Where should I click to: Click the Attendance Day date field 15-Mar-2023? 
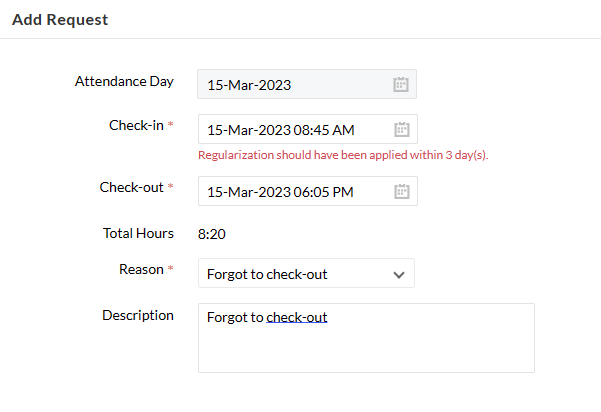tap(307, 84)
